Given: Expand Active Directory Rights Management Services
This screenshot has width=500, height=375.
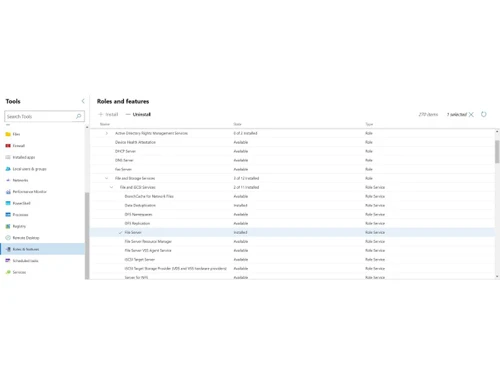Looking at the screenshot, I should coord(107,133).
